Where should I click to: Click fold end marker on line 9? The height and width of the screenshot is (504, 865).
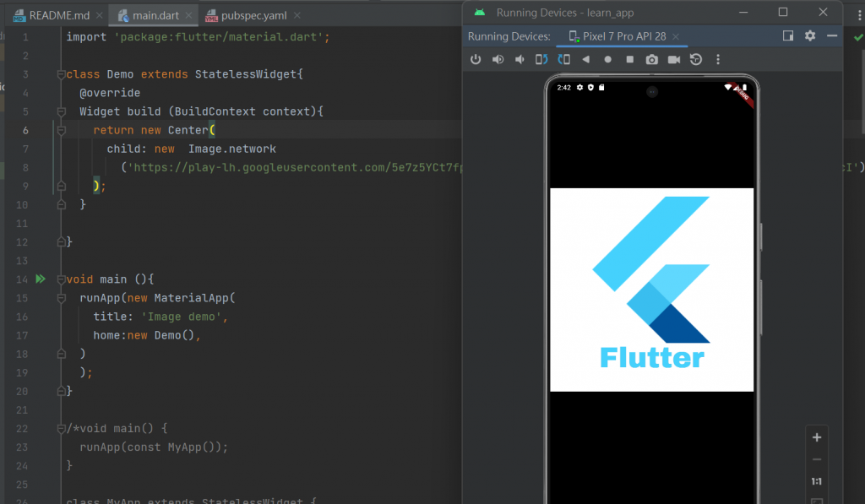(x=61, y=187)
